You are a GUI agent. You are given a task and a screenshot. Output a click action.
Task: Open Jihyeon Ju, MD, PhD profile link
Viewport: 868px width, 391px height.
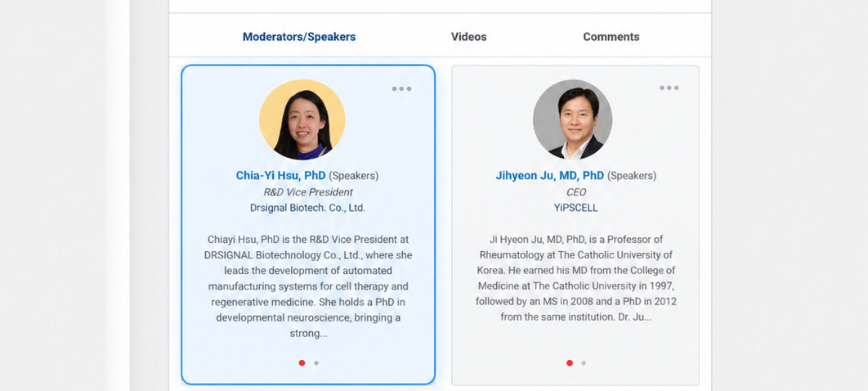(550, 176)
